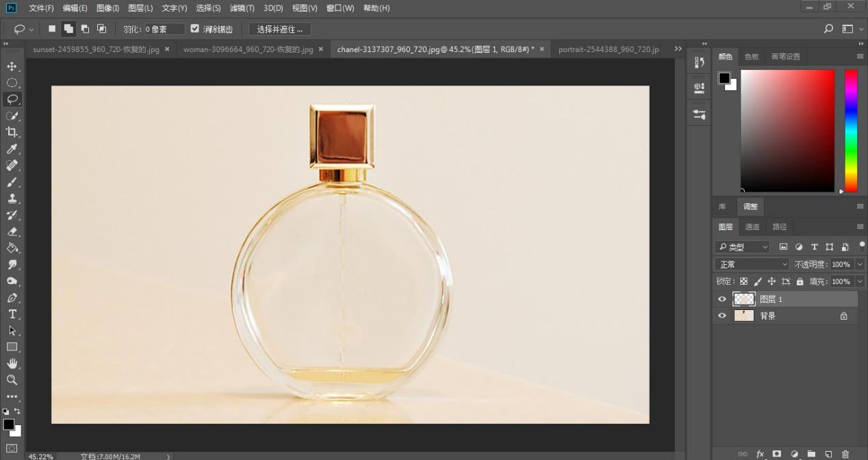Viewport: 868px width, 460px height.
Task: Open the Color panel menu
Action: pyautogui.click(x=860, y=56)
